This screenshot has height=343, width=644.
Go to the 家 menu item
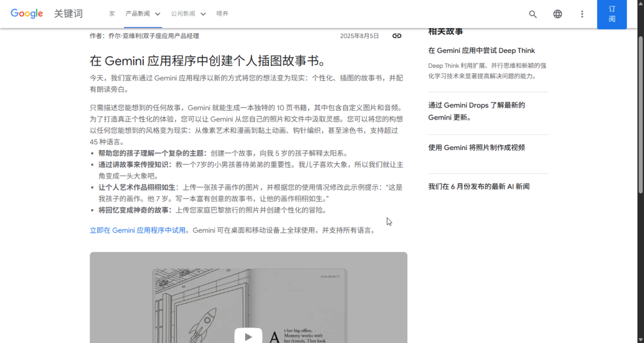pyautogui.click(x=112, y=14)
